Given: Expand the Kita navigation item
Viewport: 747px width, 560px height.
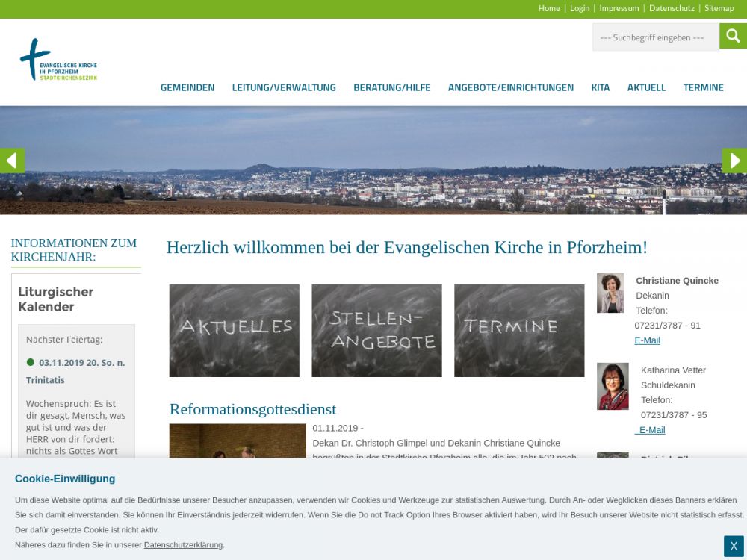Looking at the screenshot, I should (x=601, y=87).
